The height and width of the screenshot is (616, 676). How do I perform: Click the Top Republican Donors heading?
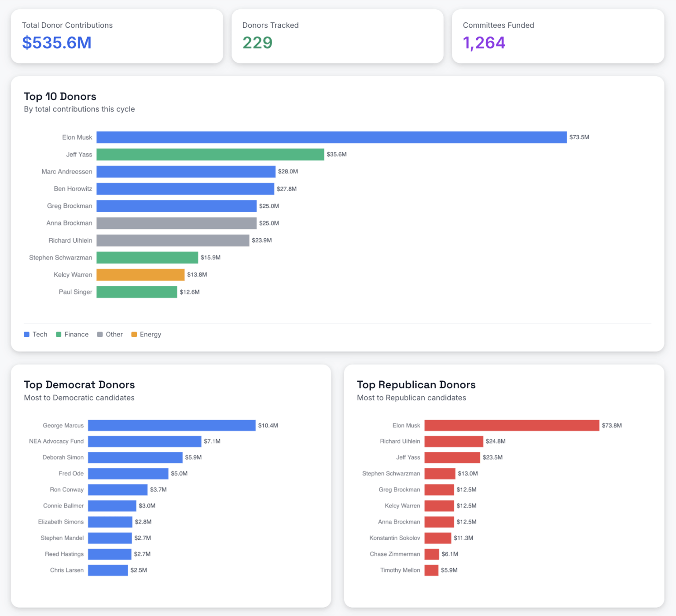pyautogui.click(x=416, y=385)
